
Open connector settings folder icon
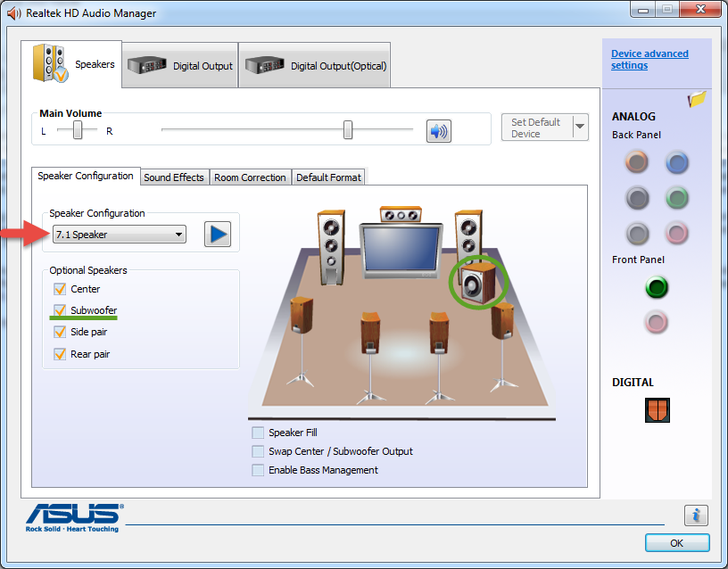coord(697,99)
